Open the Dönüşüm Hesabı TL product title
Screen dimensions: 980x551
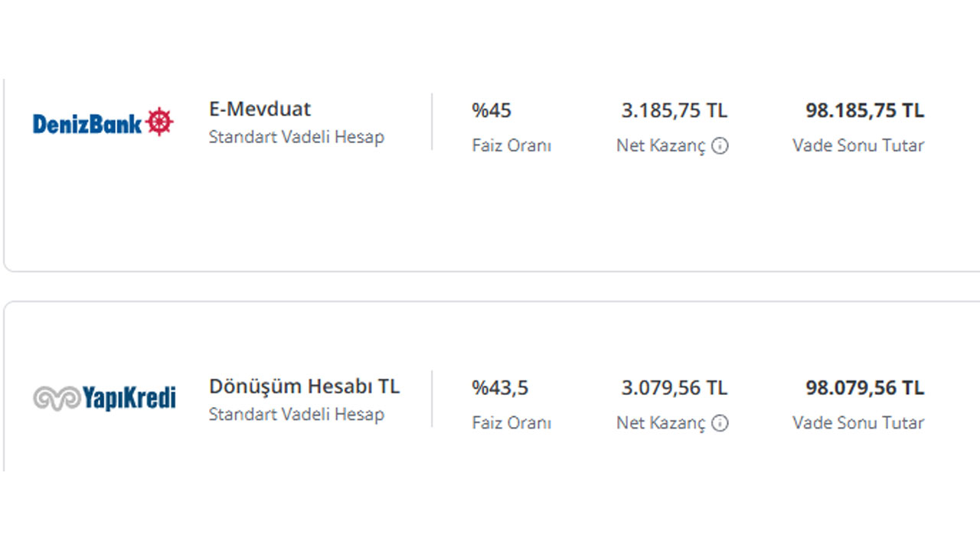click(x=304, y=386)
